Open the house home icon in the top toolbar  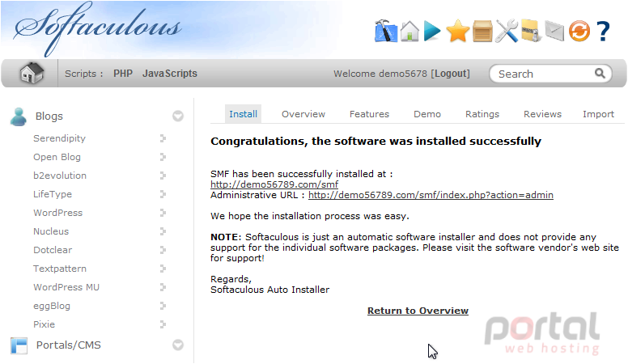coord(409,31)
